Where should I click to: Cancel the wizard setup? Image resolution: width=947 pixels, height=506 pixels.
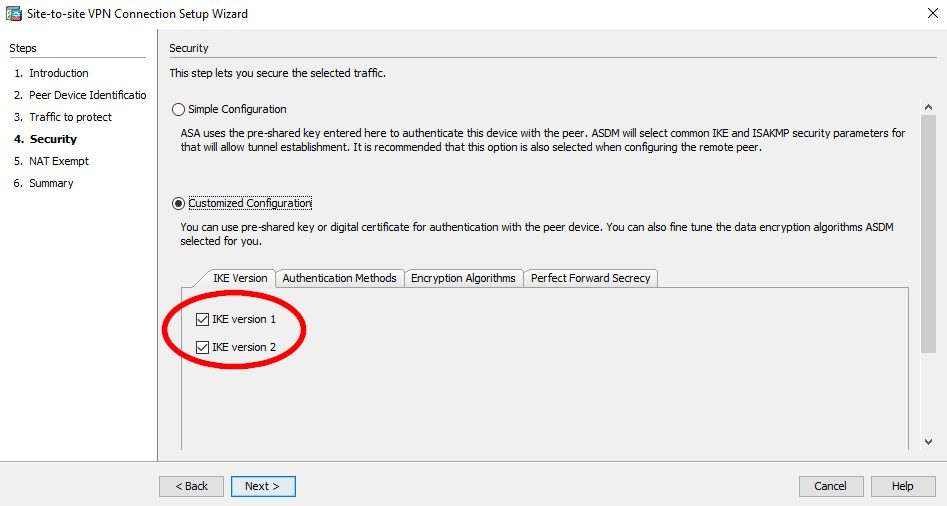pos(831,486)
